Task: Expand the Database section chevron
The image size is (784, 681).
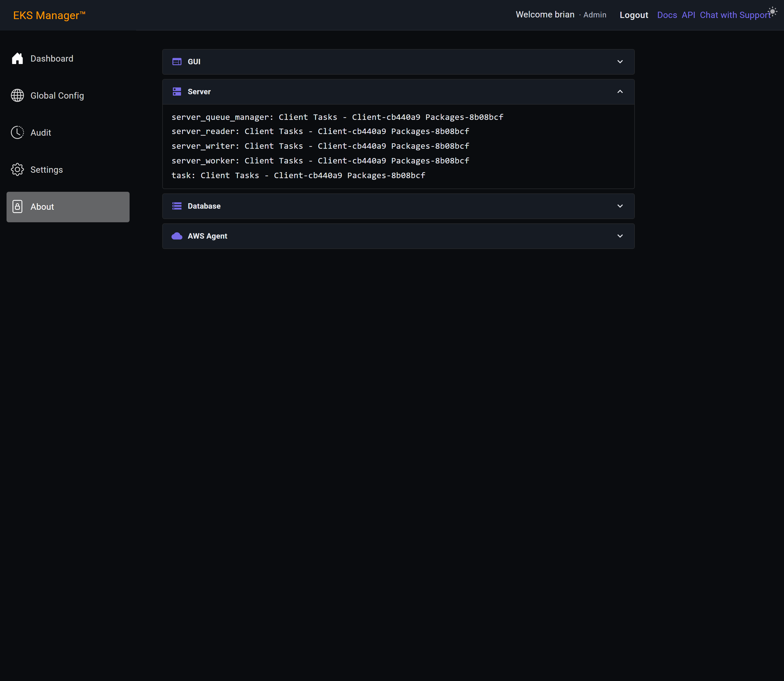Action: 620,206
